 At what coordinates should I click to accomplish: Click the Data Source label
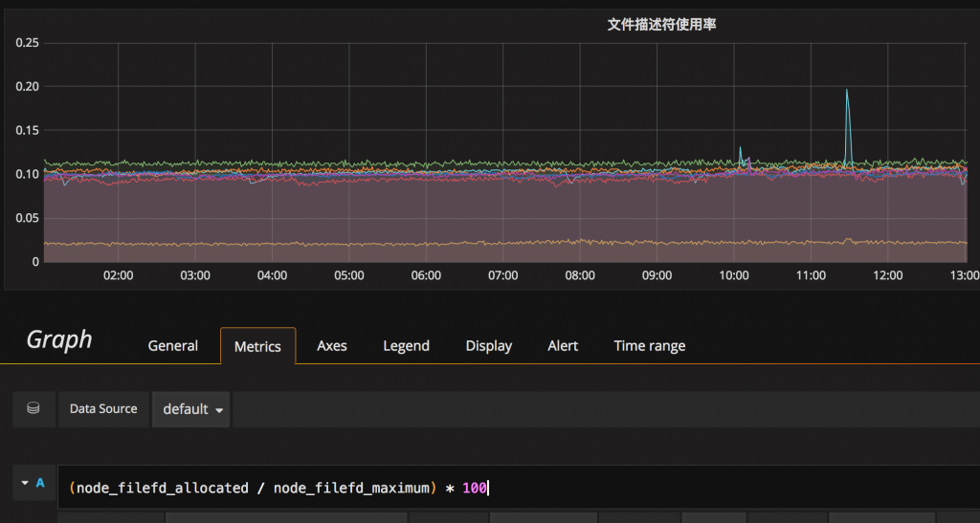(x=103, y=409)
